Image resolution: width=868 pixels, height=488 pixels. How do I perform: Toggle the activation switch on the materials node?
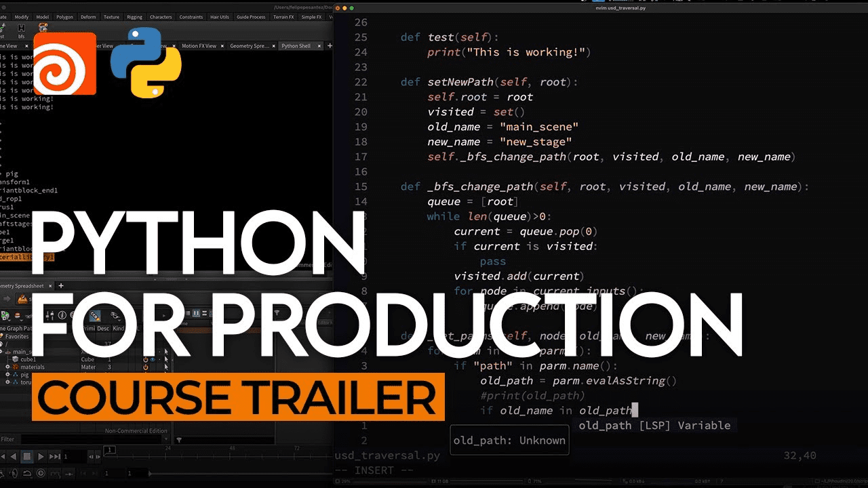coord(146,367)
